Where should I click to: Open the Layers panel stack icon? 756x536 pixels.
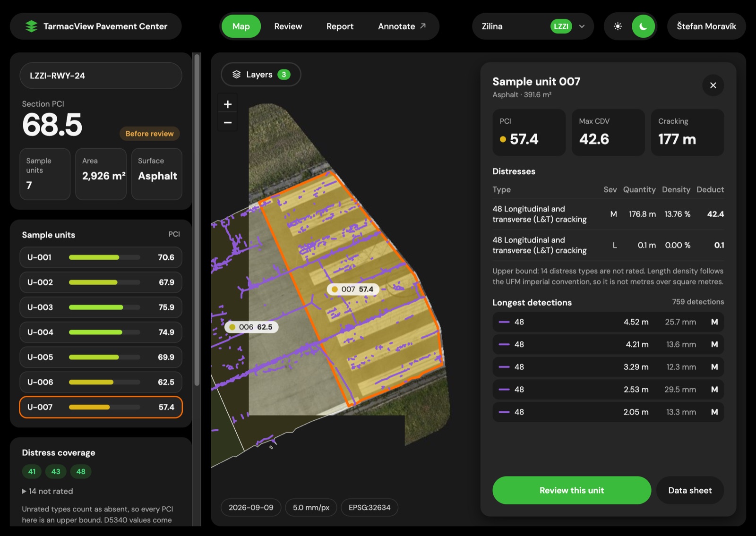[x=237, y=75]
